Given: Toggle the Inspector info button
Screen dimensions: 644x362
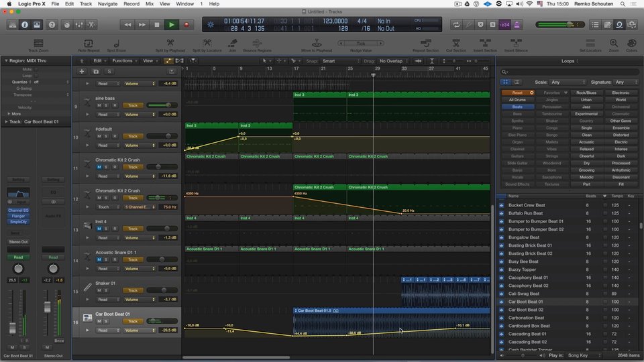Looking at the screenshot, I should tap(25, 25).
